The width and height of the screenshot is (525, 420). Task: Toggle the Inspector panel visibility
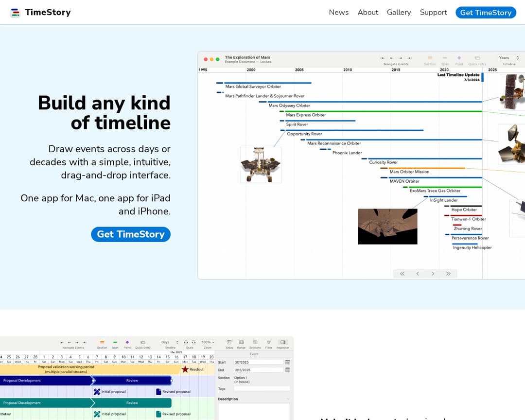[x=282, y=343]
